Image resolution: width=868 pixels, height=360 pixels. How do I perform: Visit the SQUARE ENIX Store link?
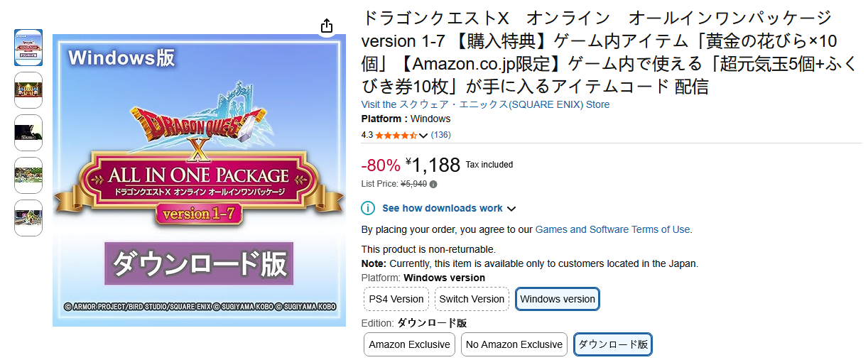point(485,104)
